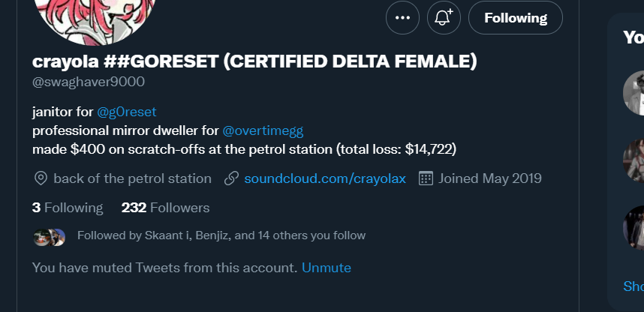This screenshot has width=644, height=312.
Task: Open the three-dots more options menu
Action: pos(402,18)
